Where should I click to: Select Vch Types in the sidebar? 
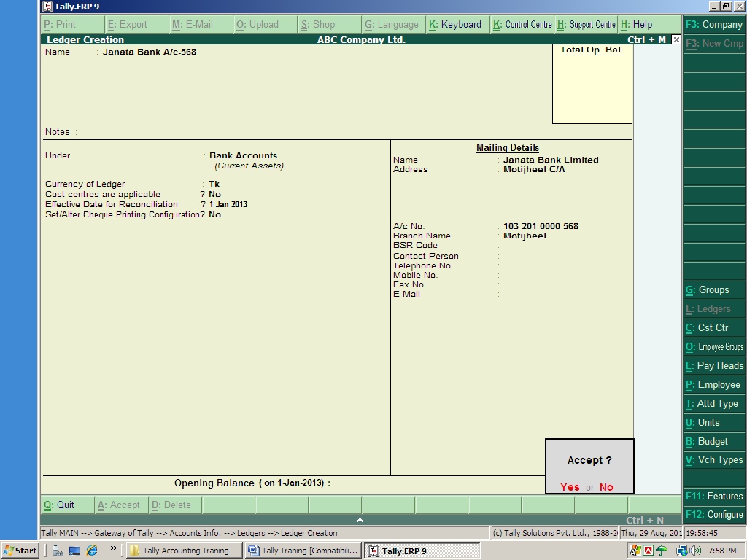click(713, 460)
